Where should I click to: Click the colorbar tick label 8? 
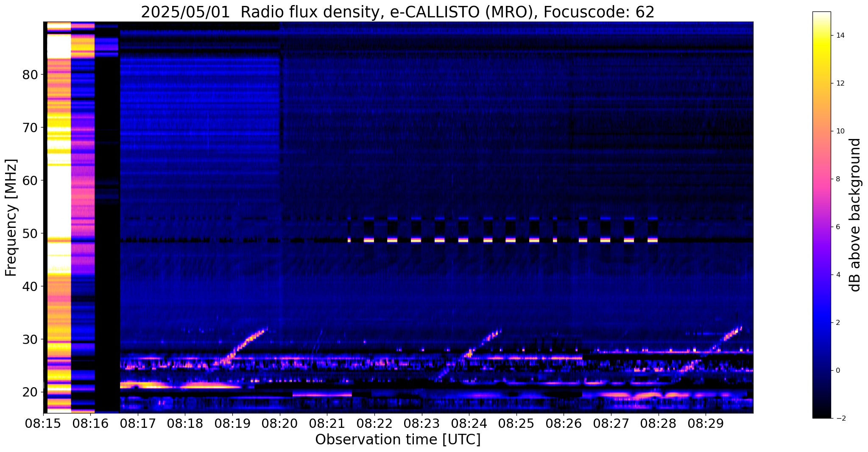point(838,179)
